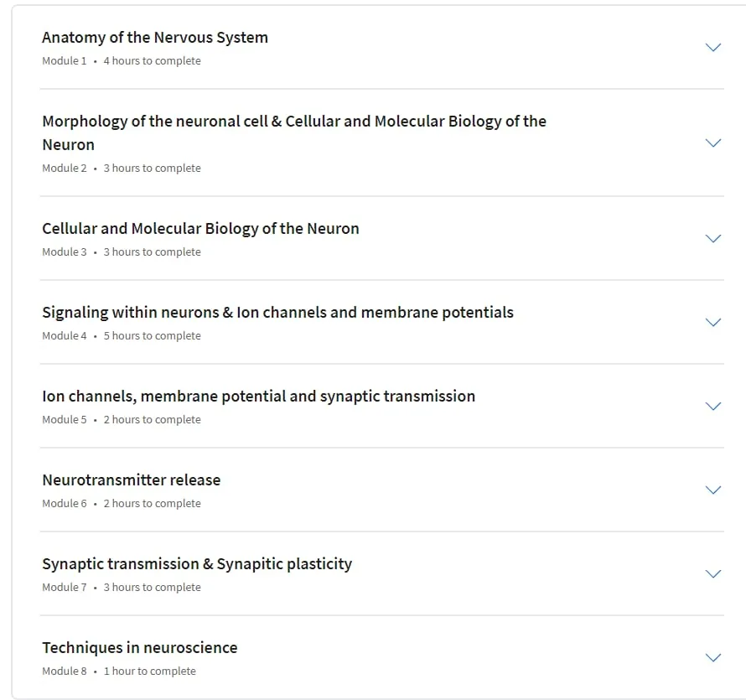Expand Module 3 chevron arrow
The height and width of the screenshot is (700, 746).
pos(712,238)
